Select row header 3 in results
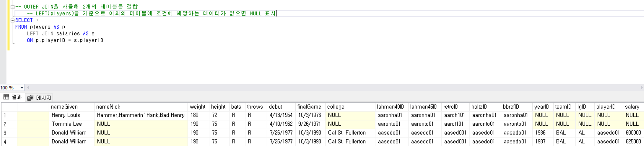 [9, 133]
